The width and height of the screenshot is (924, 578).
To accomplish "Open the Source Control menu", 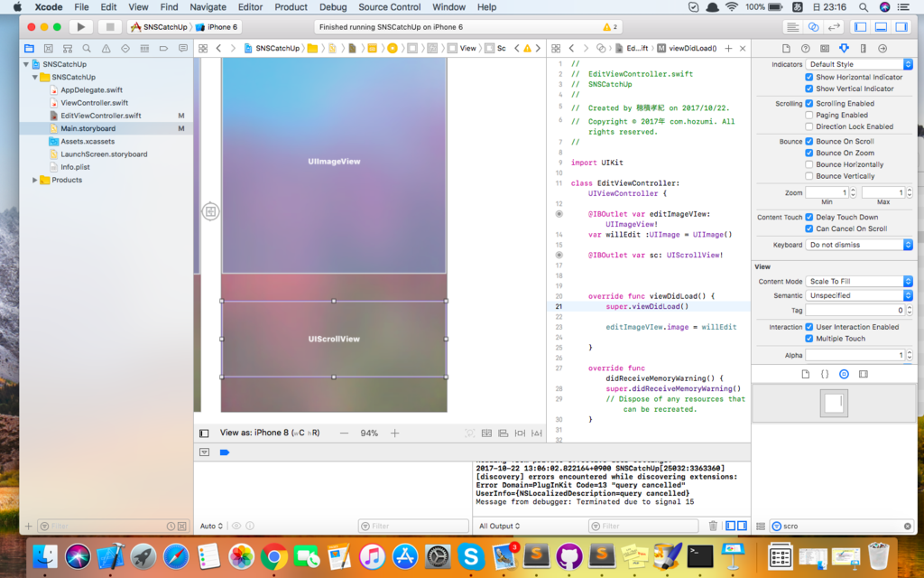I will (390, 7).
